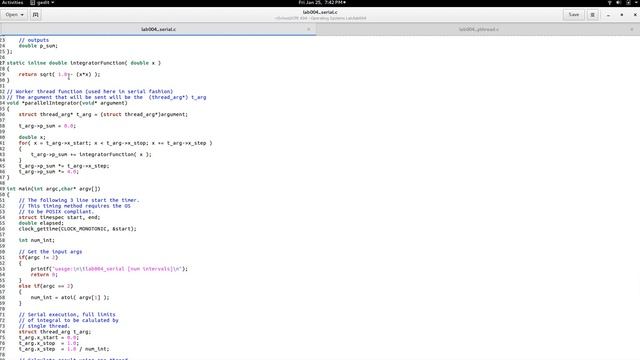Click the 'if(argc != 2)' line
640x360 pixels.
38,257
